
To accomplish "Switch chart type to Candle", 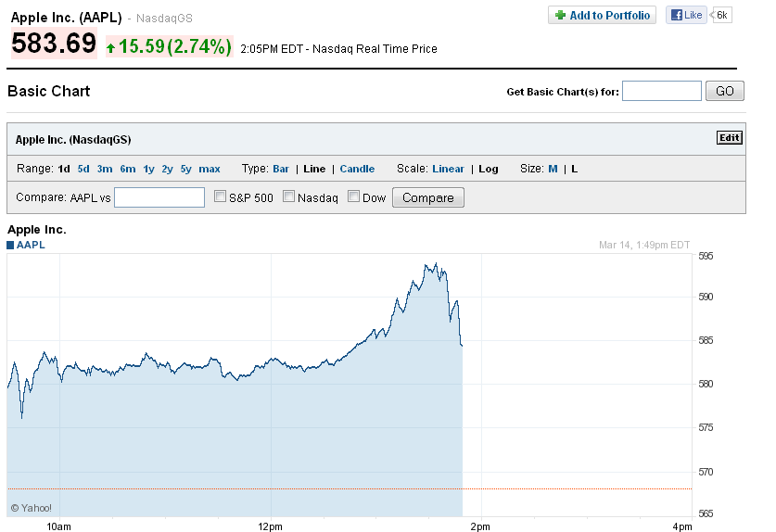I will click(x=357, y=169).
